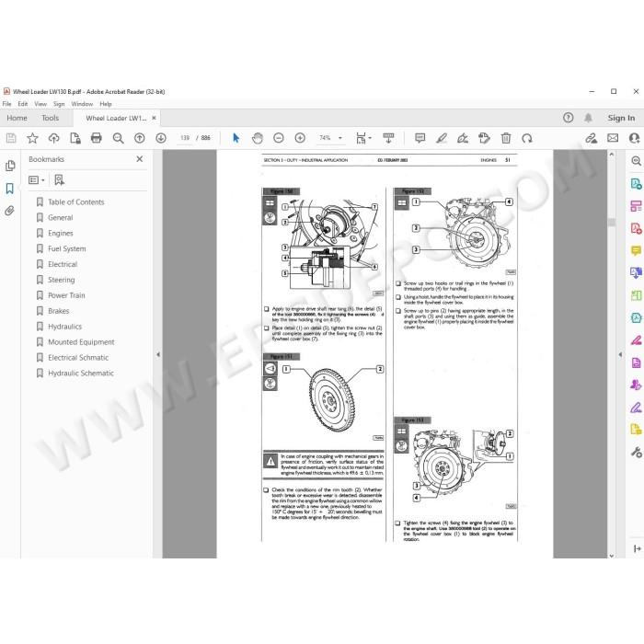Jump to the Hydraulics bookmark
The image size is (644, 644).
tap(65, 327)
